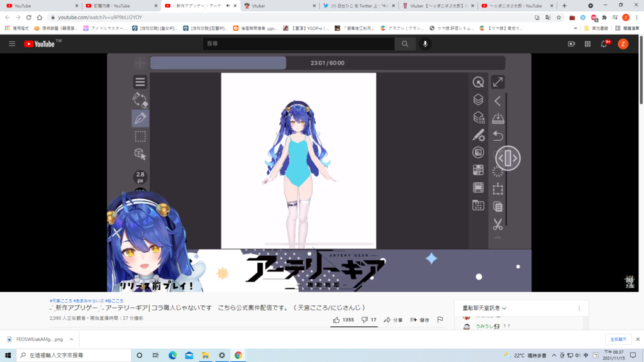Like the video with 1355 likes
This screenshot has height=362, width=644.
click(343, 320)
